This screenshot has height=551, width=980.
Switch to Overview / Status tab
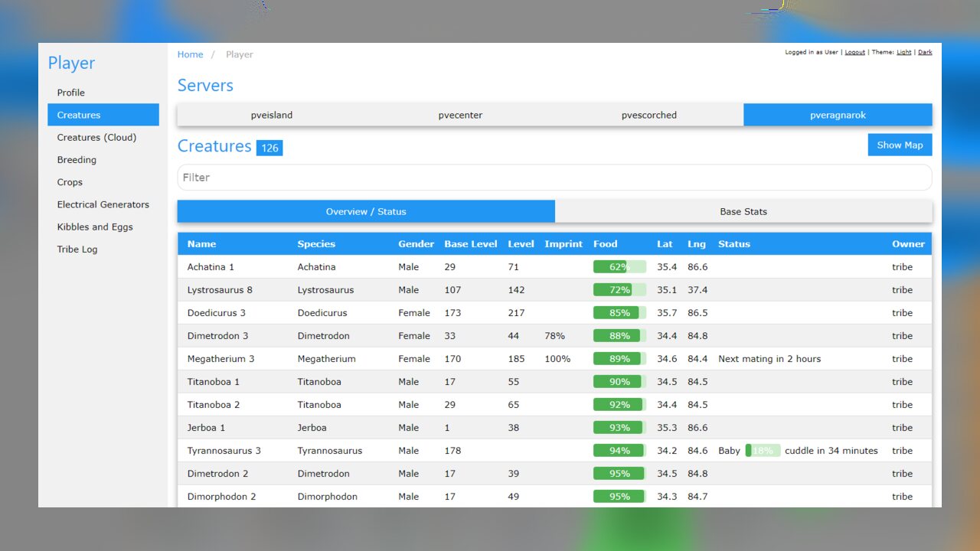coord(366,212)
